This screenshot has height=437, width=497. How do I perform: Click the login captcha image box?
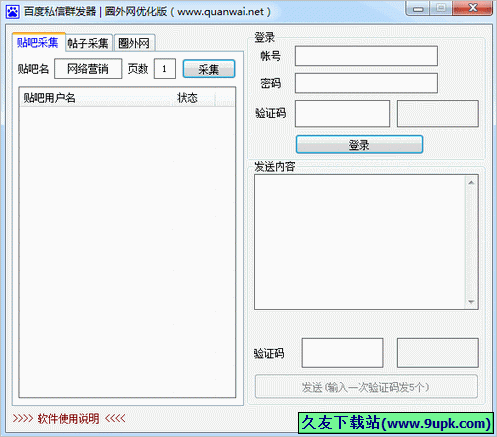click(x=438, y=114)
